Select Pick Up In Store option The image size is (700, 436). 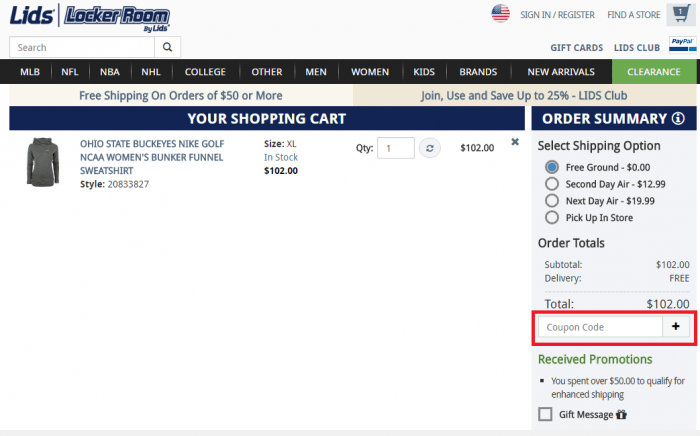click(552, 217)
